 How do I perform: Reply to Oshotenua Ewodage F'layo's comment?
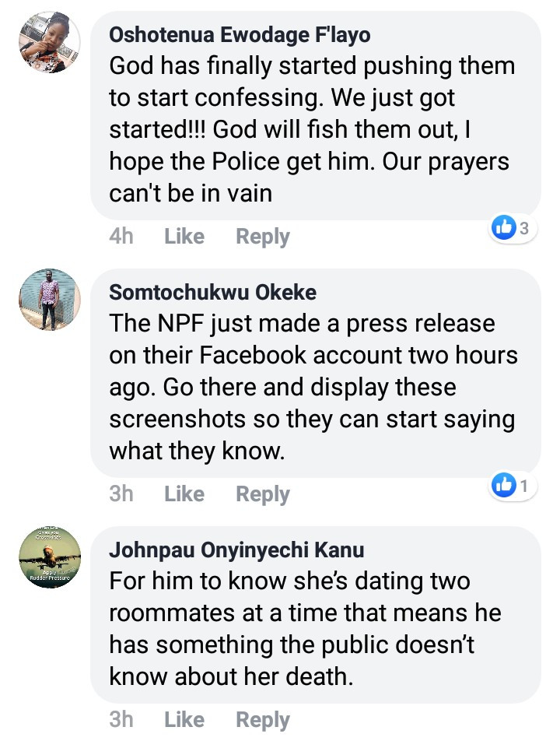pos(263,237)
